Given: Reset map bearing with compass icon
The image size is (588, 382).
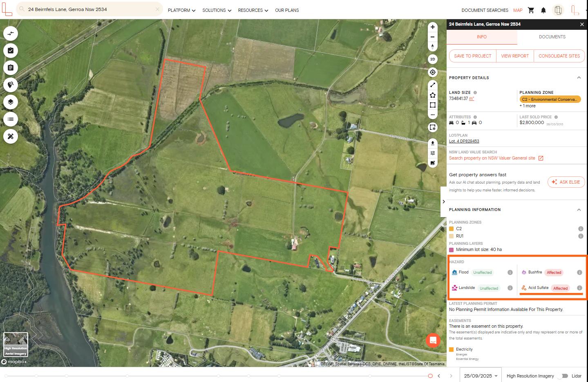Looking at the screenshot, I should coord(432,47).
